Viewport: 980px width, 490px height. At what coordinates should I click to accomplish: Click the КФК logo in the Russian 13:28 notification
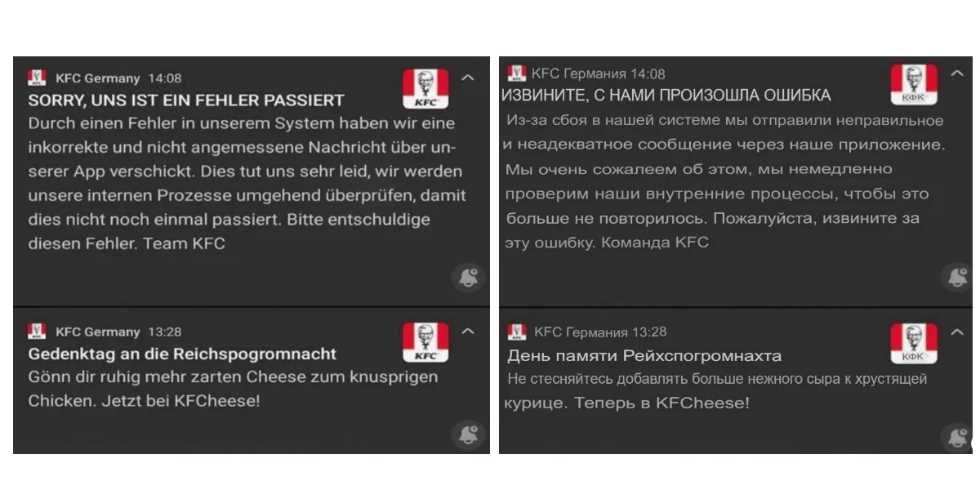[913, 343]
